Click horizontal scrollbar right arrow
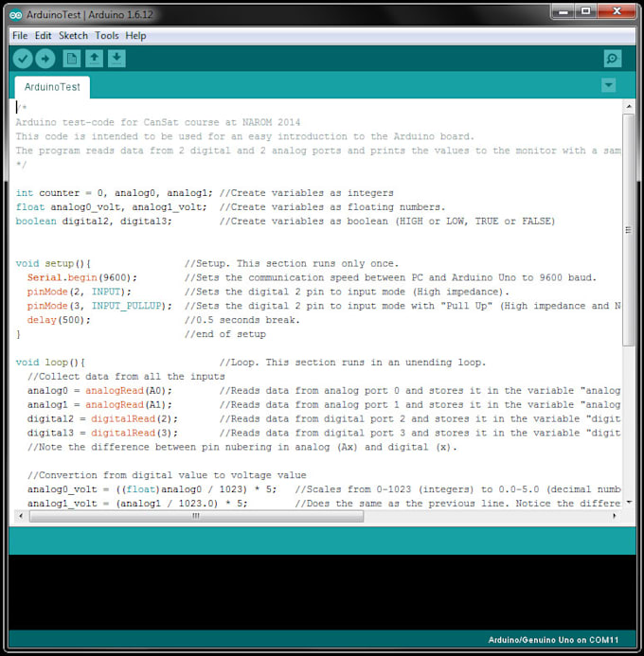This screenshot has width=644, height=656. tap(615, 516)
